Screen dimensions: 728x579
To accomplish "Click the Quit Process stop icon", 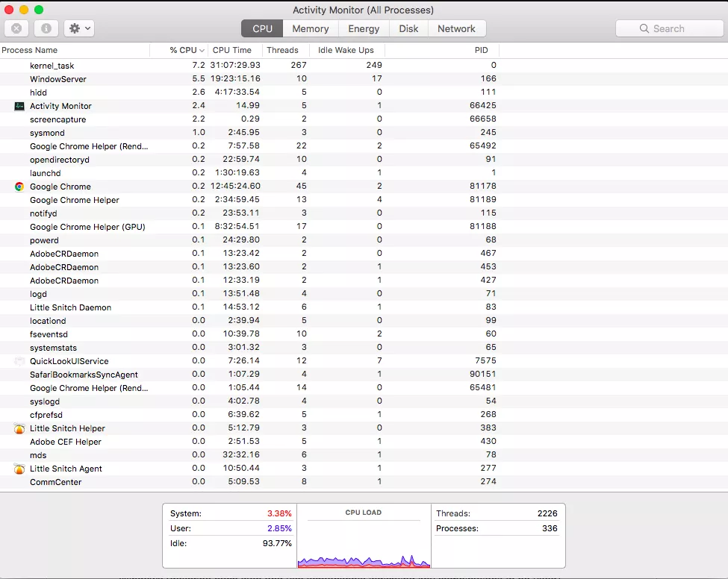I will tap(16, 29).
